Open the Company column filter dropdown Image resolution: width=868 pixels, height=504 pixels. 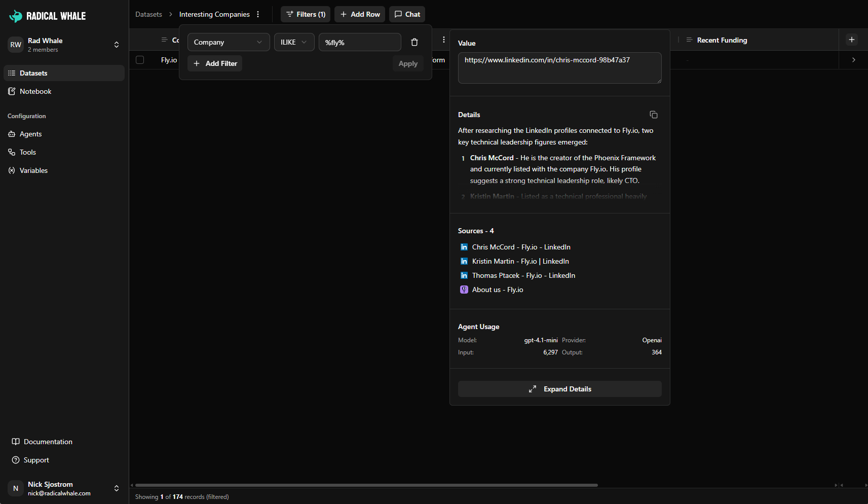(x=229, y=42)
